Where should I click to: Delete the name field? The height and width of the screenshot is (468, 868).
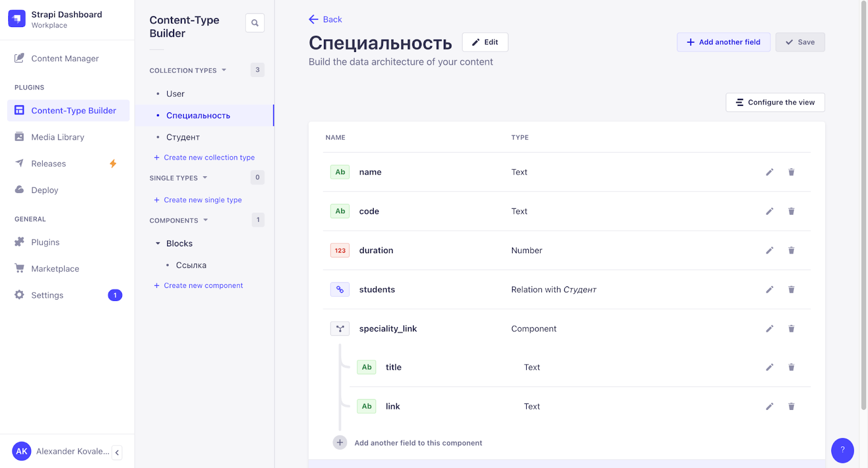[x=792, y=172]
